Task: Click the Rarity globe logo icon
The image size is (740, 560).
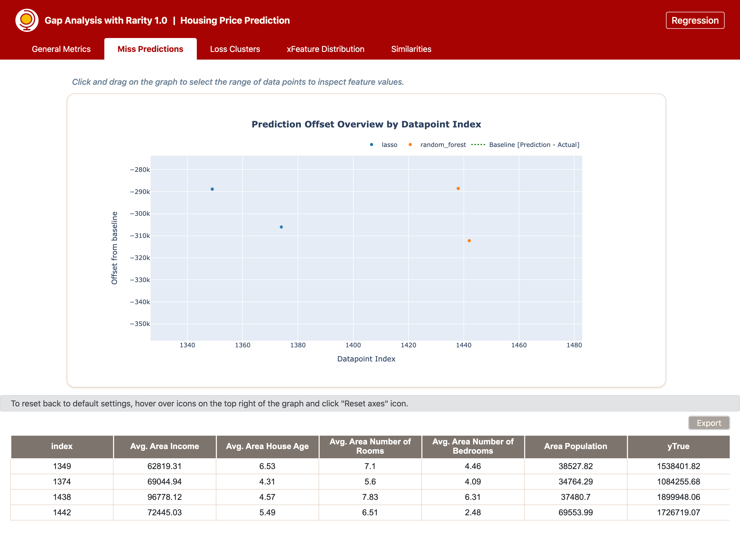Action: pyautogui.click(x=27, y=20)
